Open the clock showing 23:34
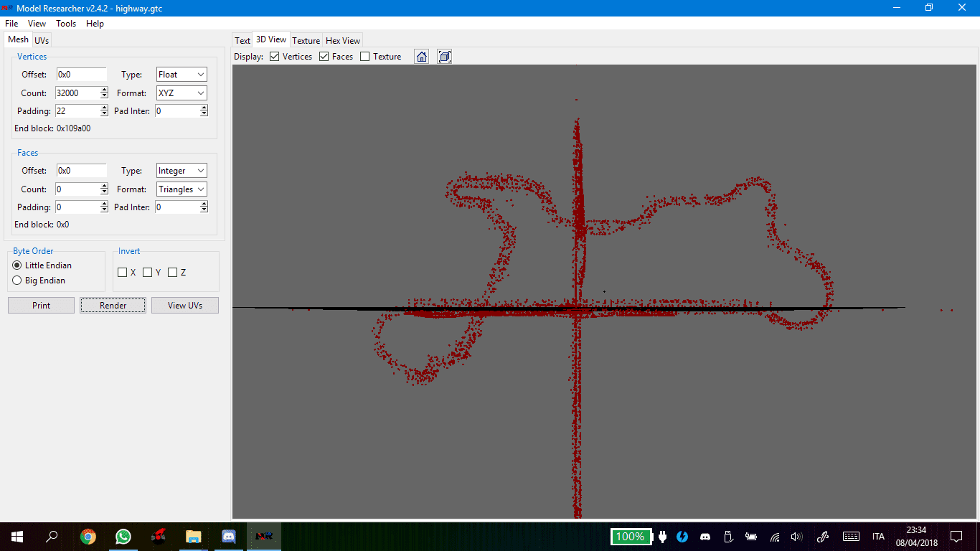Viewport: 980px width, 551px height. 916,536
